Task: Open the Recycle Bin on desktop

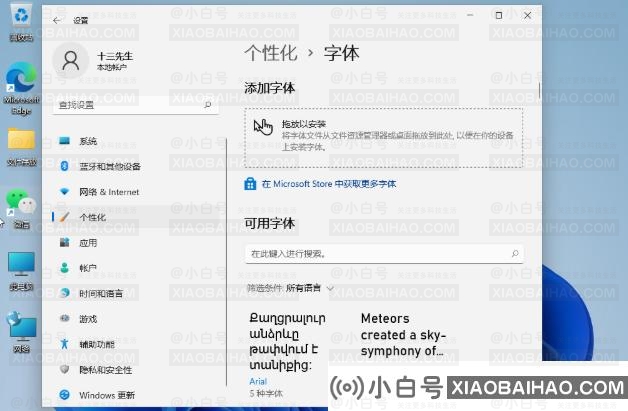Action: [x=21, y=22]
